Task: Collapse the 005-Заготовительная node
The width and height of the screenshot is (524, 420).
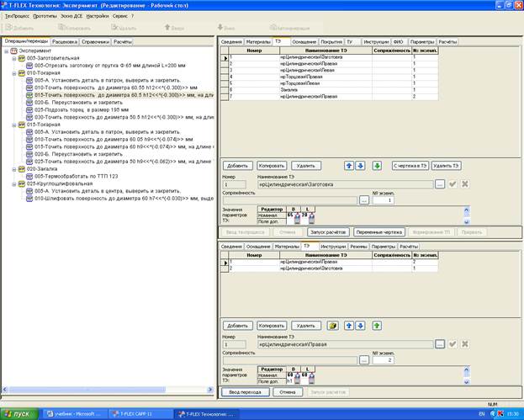Action: coord(14,59)
